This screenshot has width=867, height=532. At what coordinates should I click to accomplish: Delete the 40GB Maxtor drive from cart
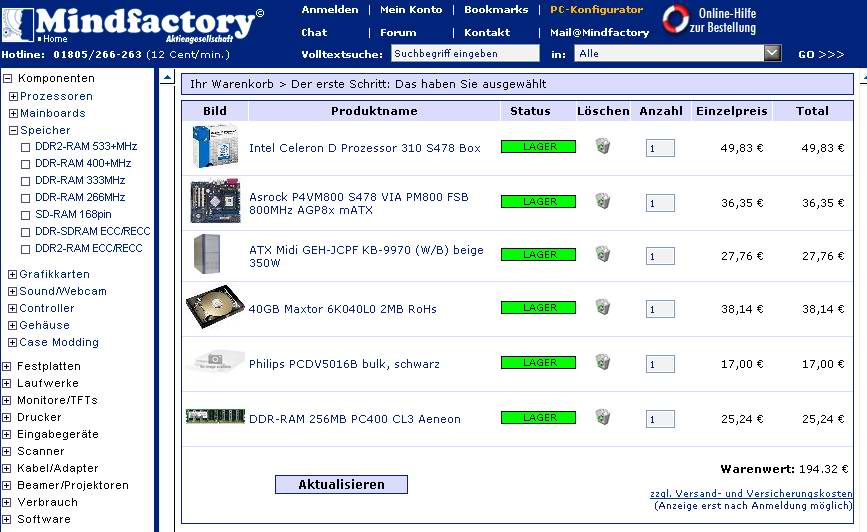coord(603,307)
